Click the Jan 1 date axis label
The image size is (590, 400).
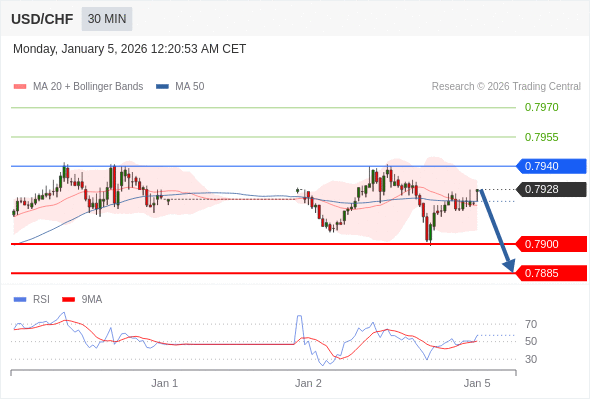pos(164,383)
